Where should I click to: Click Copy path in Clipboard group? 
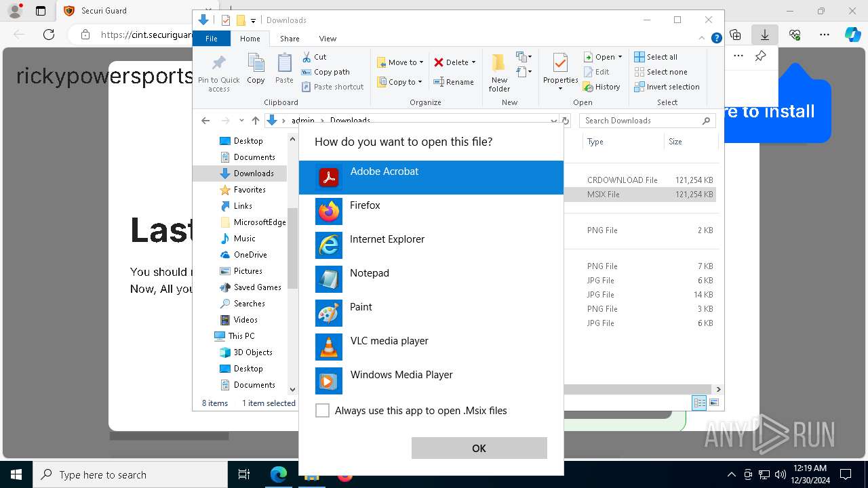325,72
